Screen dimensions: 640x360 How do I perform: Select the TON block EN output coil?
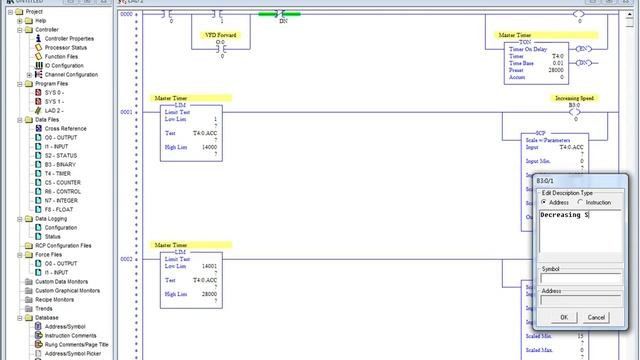point(583,49)
